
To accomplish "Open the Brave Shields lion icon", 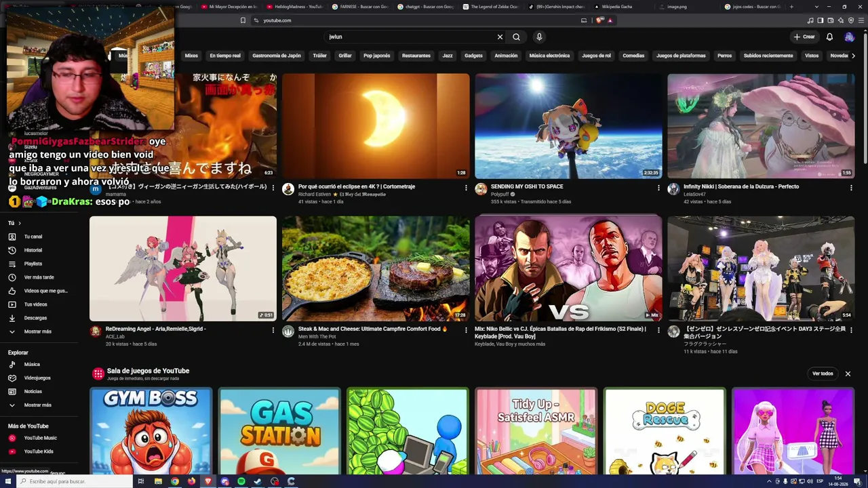I will pyautogui.click(x=599, y=20).
